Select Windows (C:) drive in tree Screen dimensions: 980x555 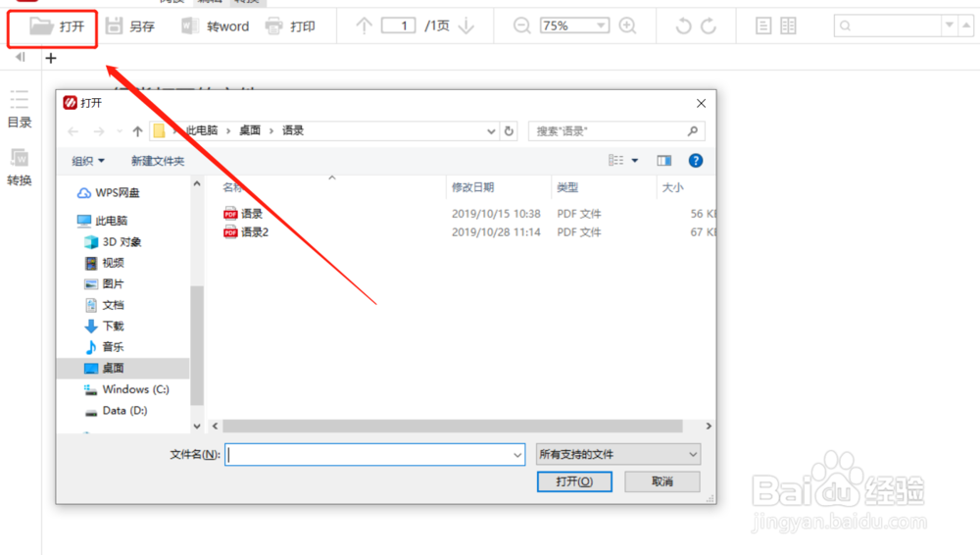pos(126,389)
